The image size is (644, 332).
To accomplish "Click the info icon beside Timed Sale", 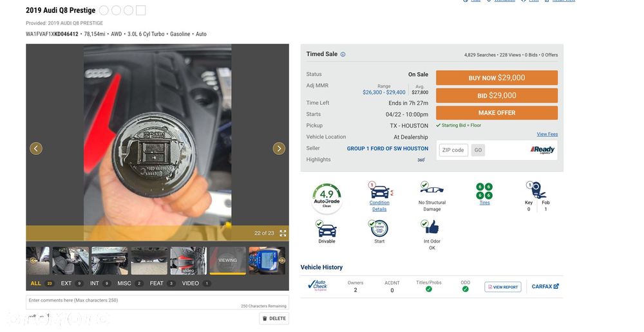I will click(x=343, y=54).
